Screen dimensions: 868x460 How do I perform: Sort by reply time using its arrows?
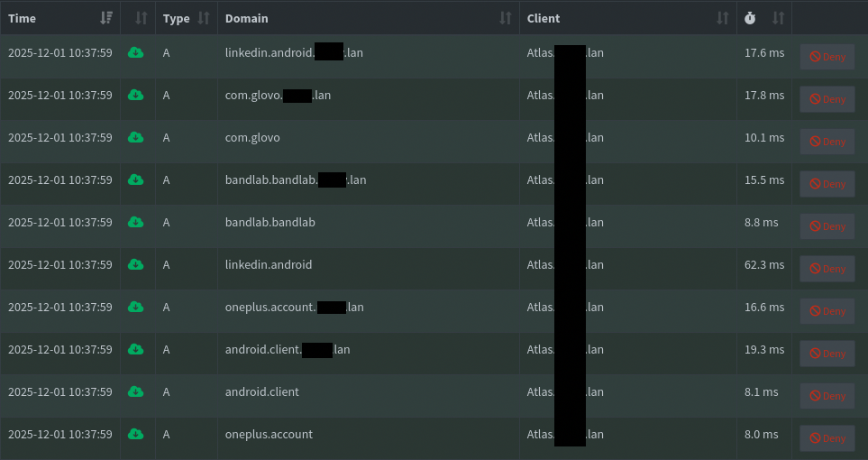click(778, 18)
